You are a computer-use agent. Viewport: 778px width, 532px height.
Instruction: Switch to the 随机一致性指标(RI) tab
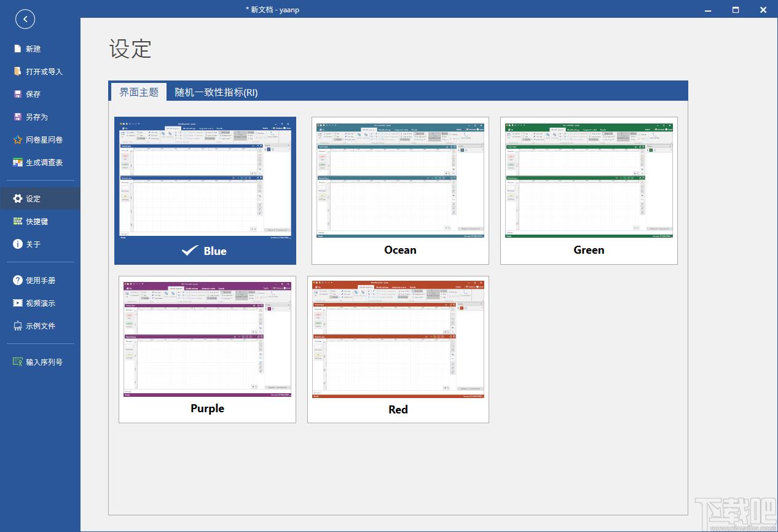coord(216,92)
